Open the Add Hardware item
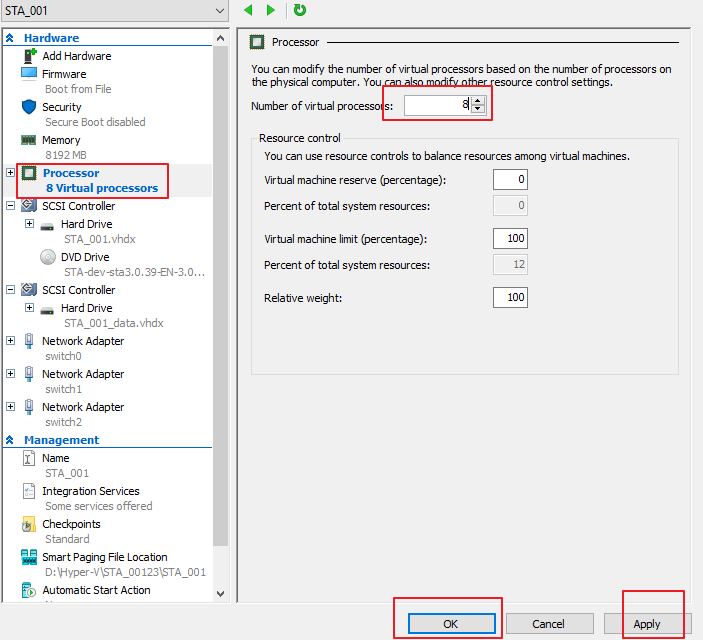The image size is (703, 640). coord(77,56)
